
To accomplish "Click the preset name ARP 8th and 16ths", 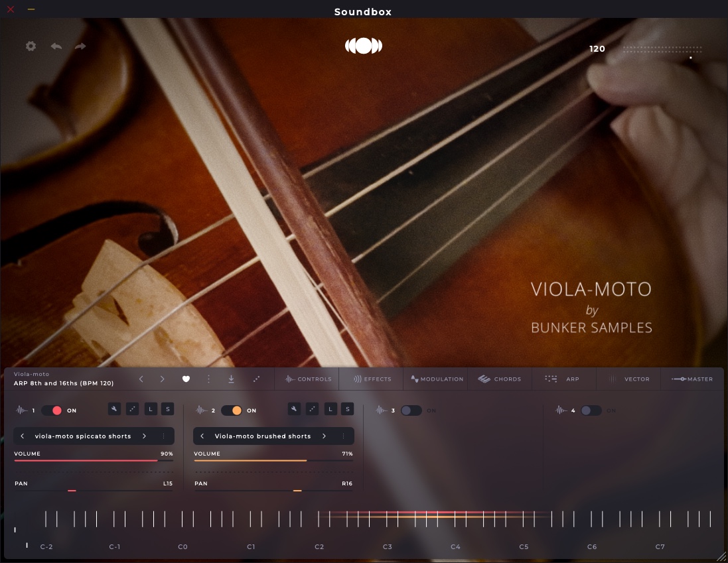I will (64, 383).
